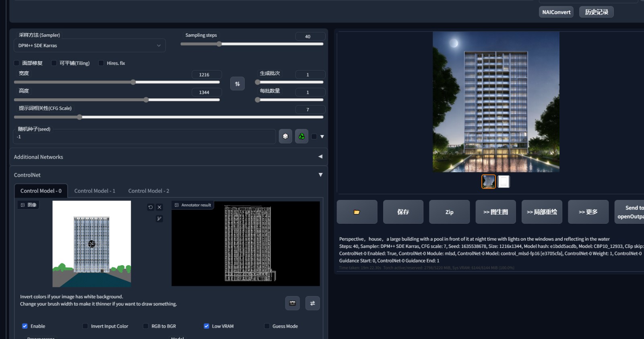
Task: Click the swap width and height button
Action: click(x=237, y=84)
